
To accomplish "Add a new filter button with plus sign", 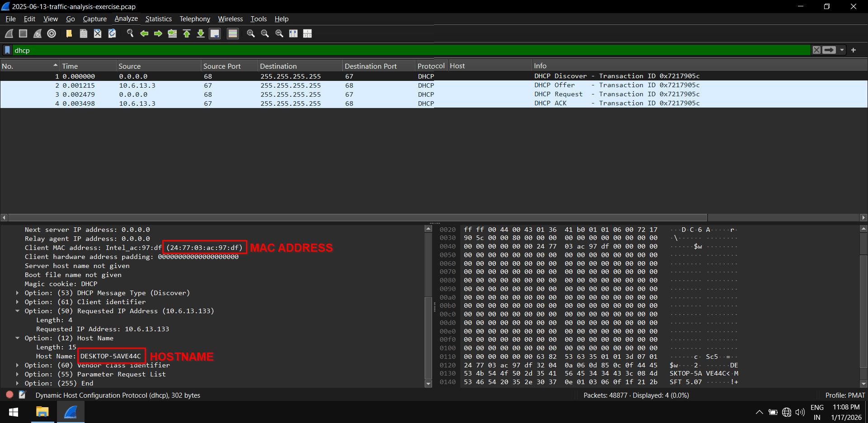I will pos(854,50).
